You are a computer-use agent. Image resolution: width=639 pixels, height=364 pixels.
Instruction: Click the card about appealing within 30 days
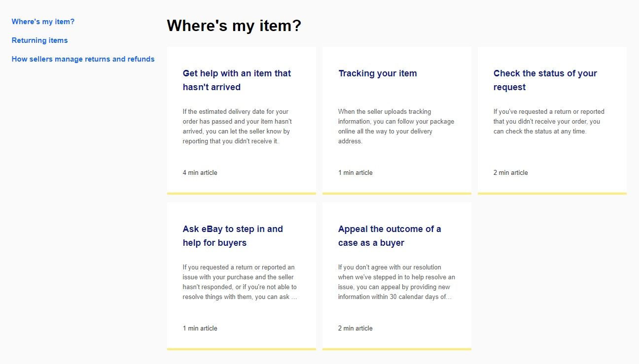[x=396, y=282]
